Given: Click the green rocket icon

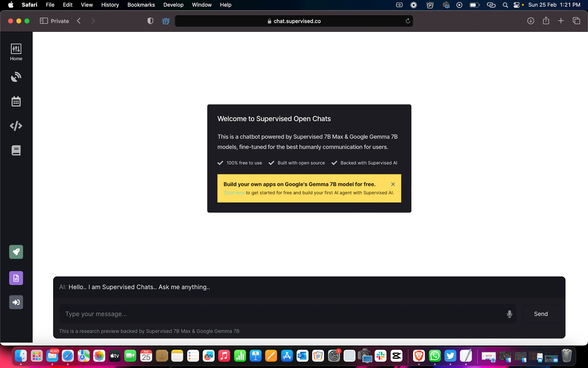Looking at the screenshot, I should coord(16,252).
